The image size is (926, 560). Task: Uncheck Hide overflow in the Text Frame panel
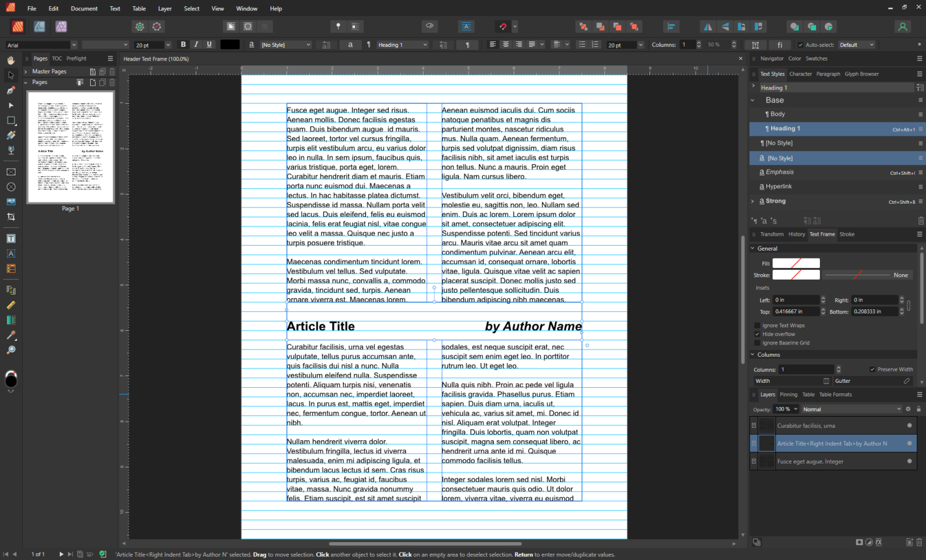click(x=757, y=334)
